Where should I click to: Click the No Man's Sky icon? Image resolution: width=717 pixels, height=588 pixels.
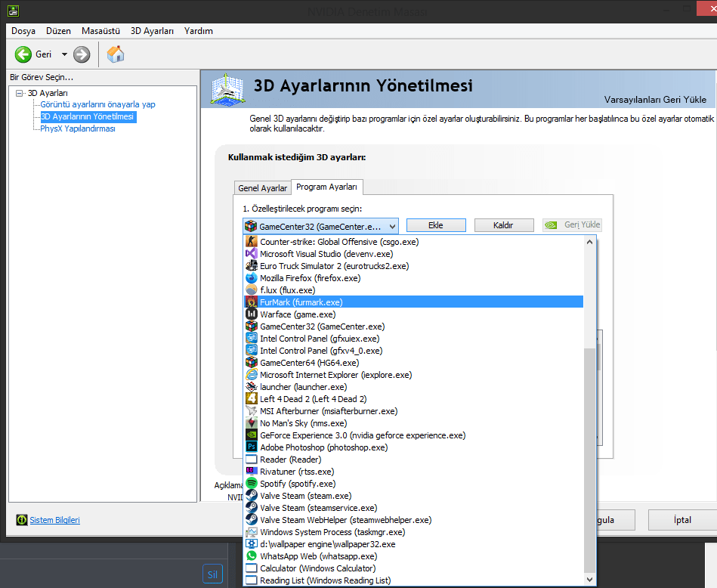click(x=251, y=423)
